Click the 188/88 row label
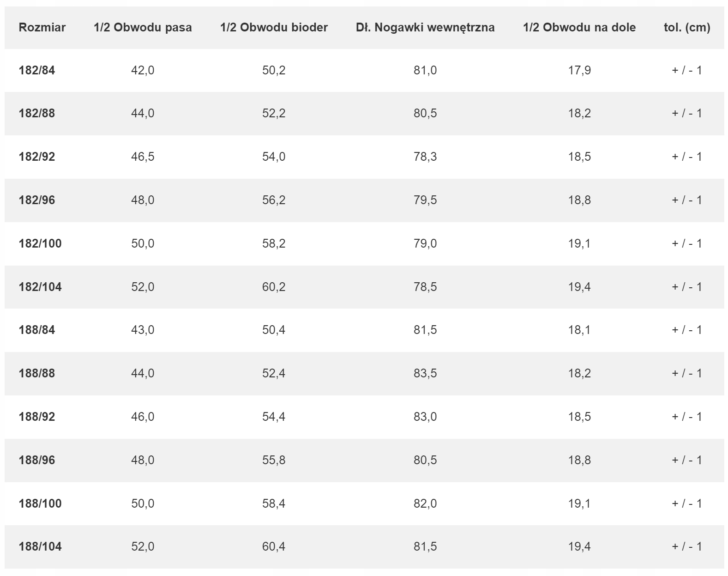Image resolution: width=728 pixels, height=576 pixels. [x=37, y=373]
